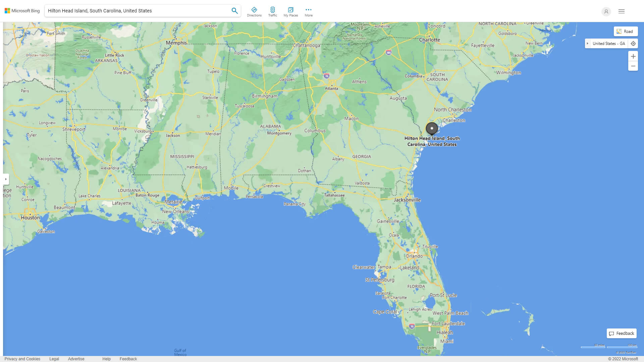Click the Microsoft Bing logo
This screenshot has width=644, height=362.
21,10
